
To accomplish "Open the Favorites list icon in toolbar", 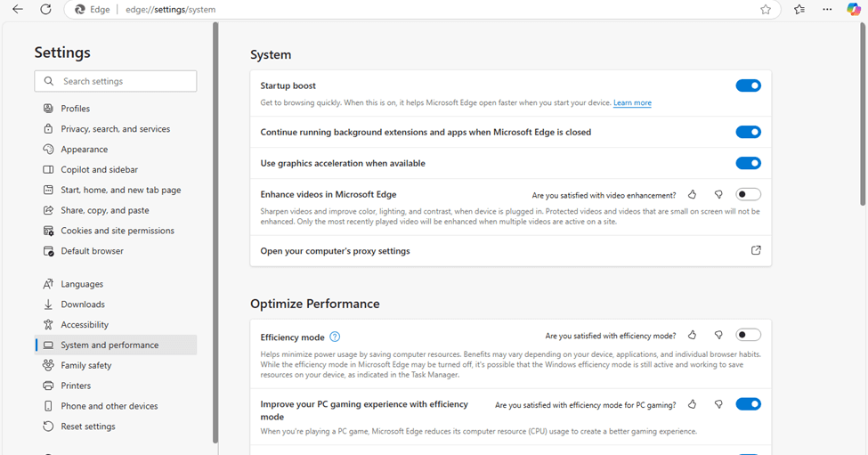I will coord(799,10).
